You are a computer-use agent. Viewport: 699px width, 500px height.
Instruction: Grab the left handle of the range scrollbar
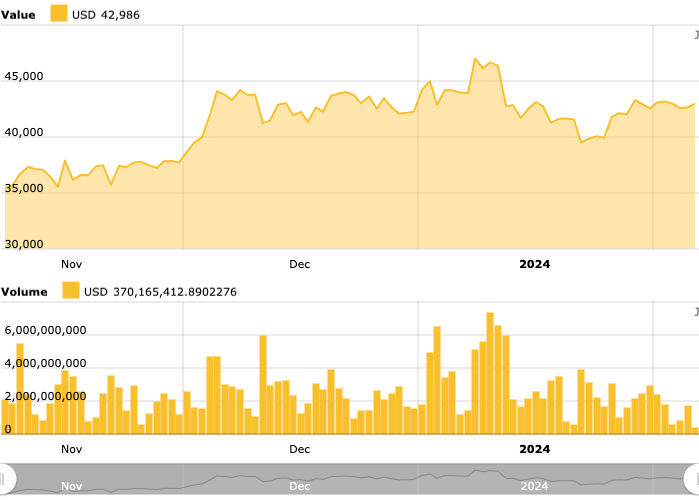click(5, 479)
